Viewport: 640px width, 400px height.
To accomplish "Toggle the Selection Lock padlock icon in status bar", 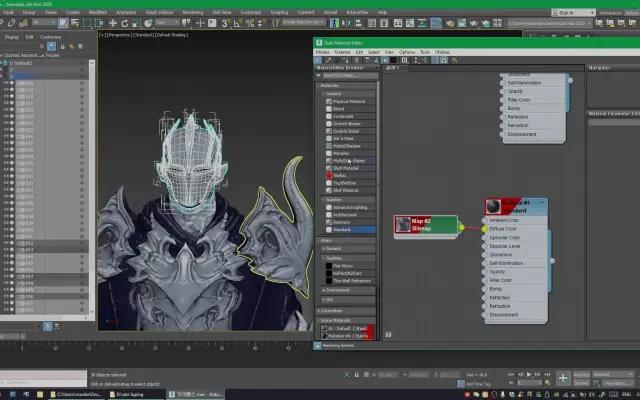I will tap(356, 374).
